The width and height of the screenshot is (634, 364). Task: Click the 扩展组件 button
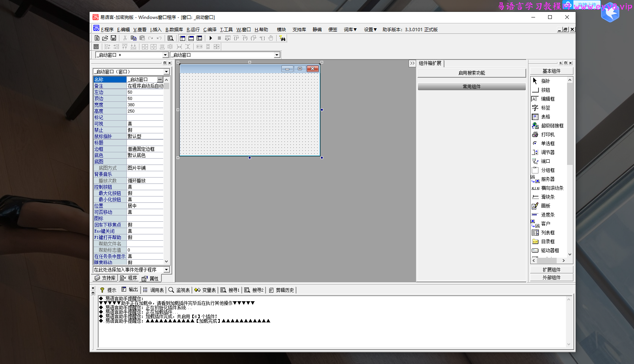[551, 270]
